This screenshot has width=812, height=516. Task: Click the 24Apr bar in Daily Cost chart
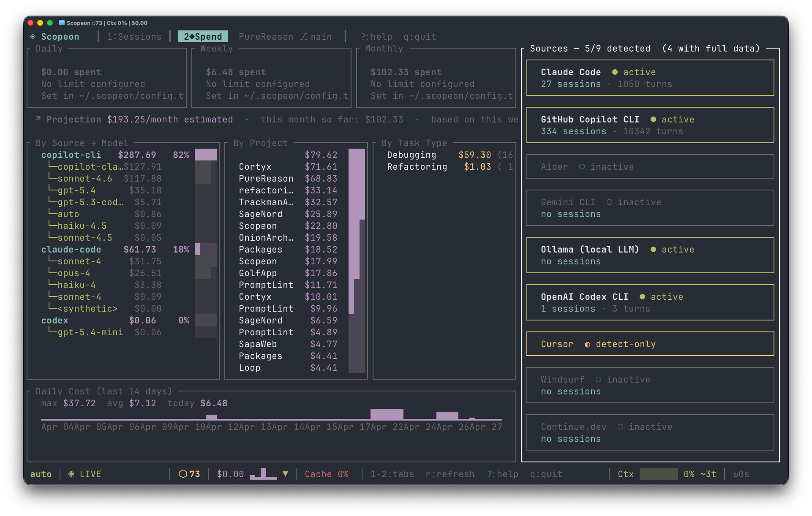tap(447, 416)
